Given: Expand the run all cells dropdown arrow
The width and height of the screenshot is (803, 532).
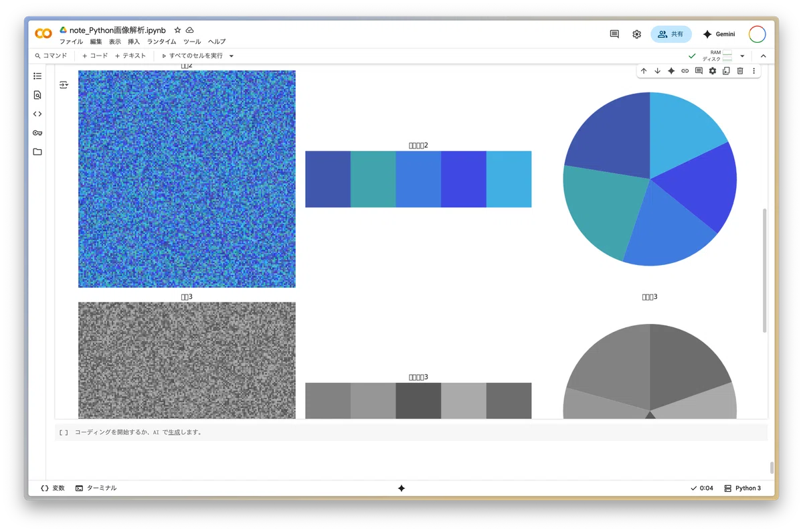Looking at the screenshot, I should pos(232,56).
